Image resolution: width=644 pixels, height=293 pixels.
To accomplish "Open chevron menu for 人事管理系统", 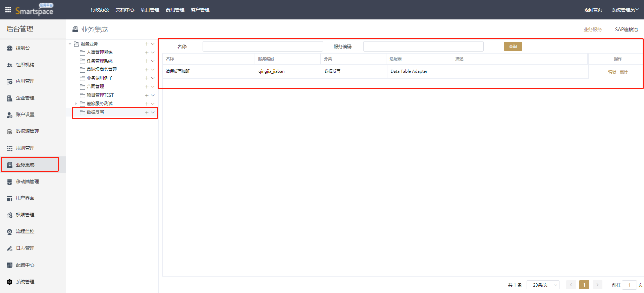I will pyautogui.click(x=153, y=53).
